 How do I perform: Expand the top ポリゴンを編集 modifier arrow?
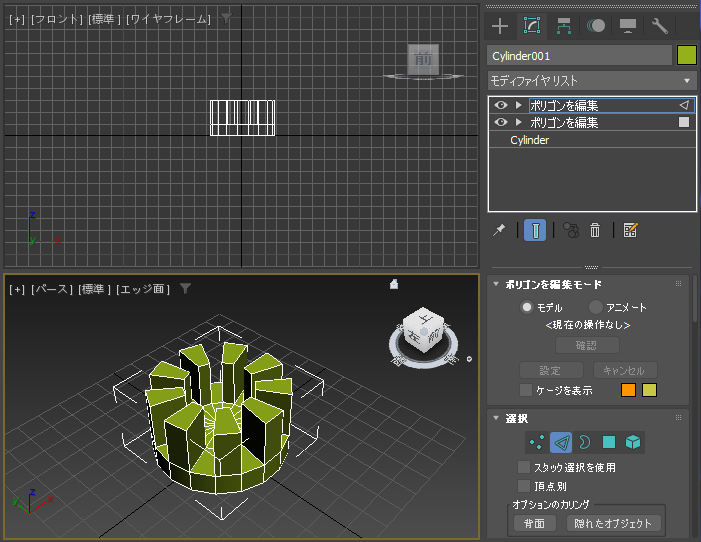pos(519,105)
